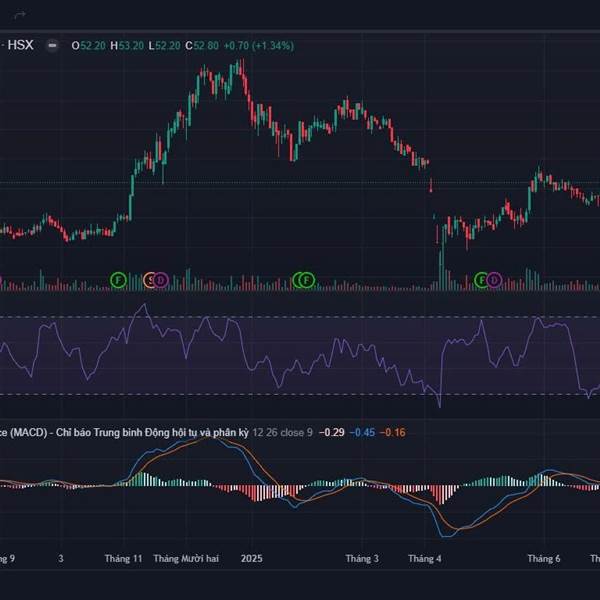Click the MACD histogram value −0.29
Viewport: 600px width, 600px height.
pos(332,432)
